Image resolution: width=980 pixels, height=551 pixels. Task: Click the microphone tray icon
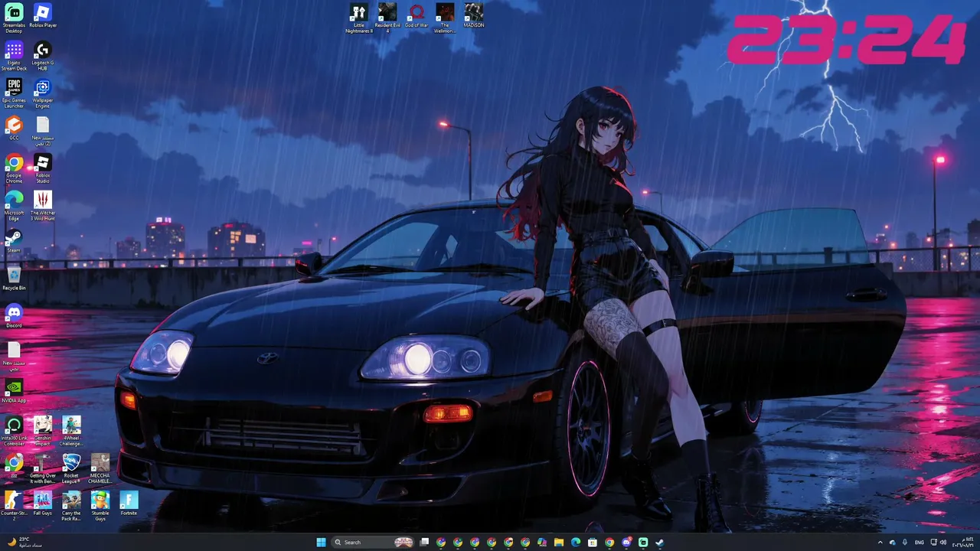905,543
